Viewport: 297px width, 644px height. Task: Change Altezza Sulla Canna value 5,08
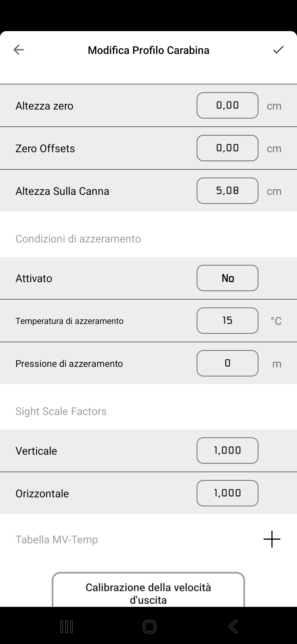coord(227,191)
